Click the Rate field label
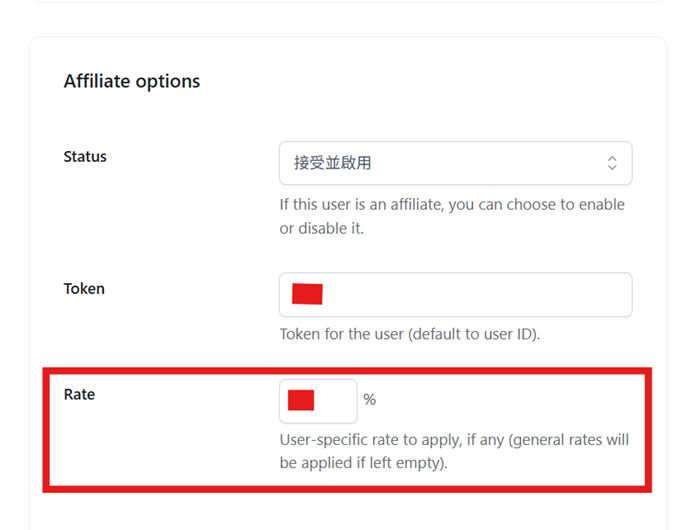The width and height of the screenshot is (692, 530). click(x=79, y=395)
